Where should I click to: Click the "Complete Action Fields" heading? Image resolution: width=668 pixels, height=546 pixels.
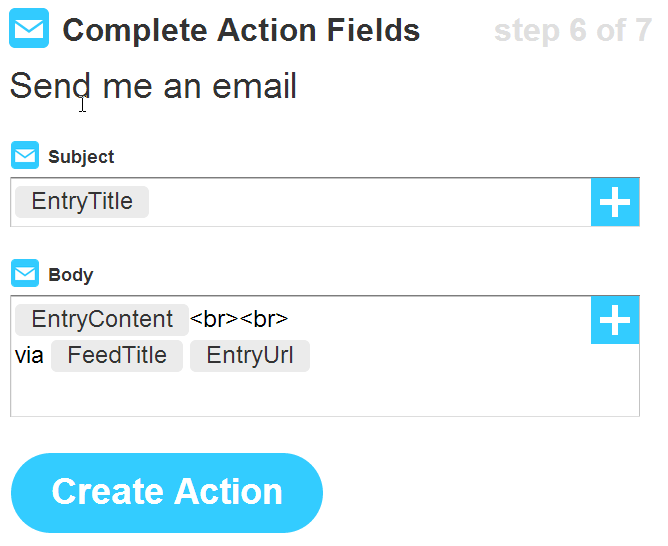[241, 30]
